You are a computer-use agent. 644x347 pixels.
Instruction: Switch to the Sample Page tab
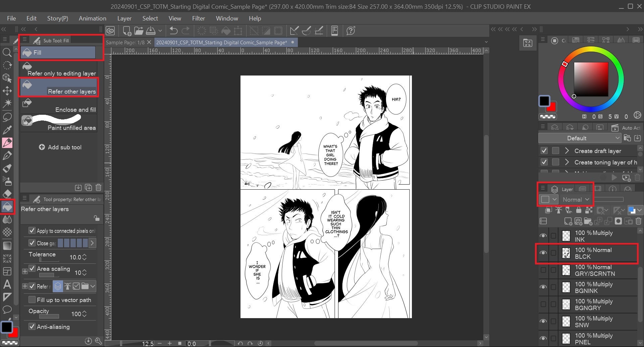coord(125,43)
